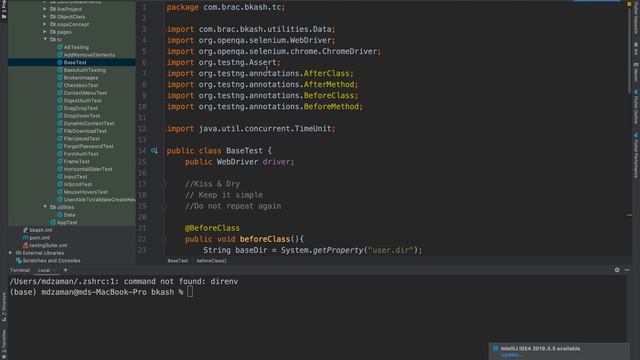Click the orange inspection indicator at top-right
This screenshot has height=360, width=640.
pyautogui.click(x=629, y=4)
